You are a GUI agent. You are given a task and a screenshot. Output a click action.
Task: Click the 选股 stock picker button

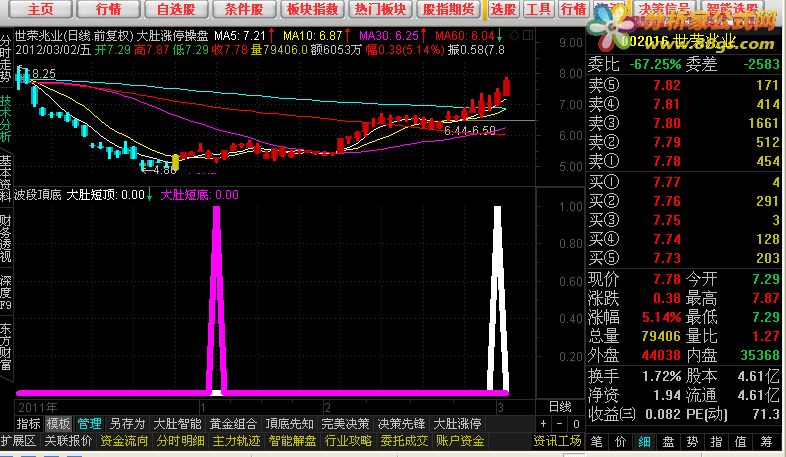click(503, 9)
